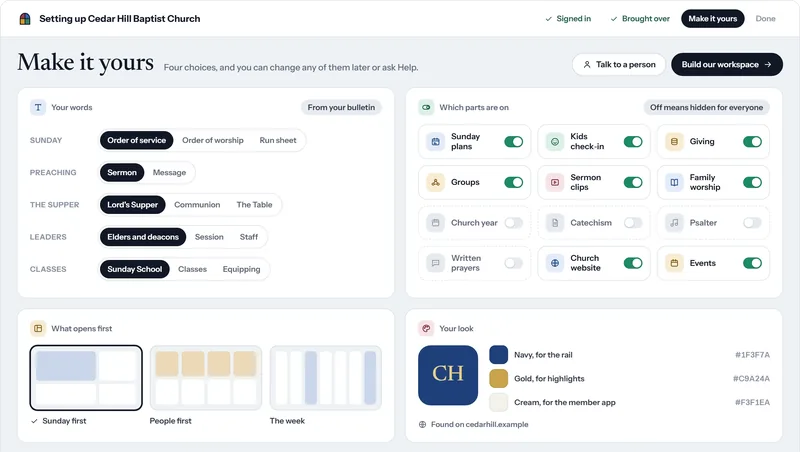Pick Communion for The Supper
The width and height of the screenshot is (800, 452).
pyautogui.click(x=197, y=205)
